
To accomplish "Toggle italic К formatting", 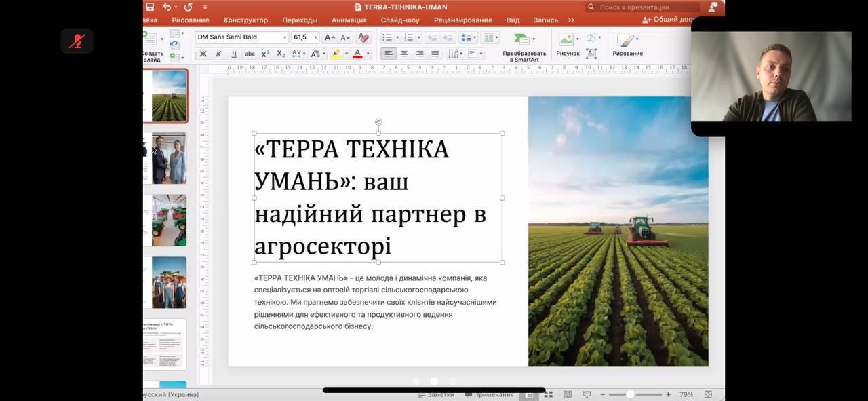I will (x=218, y=54).
